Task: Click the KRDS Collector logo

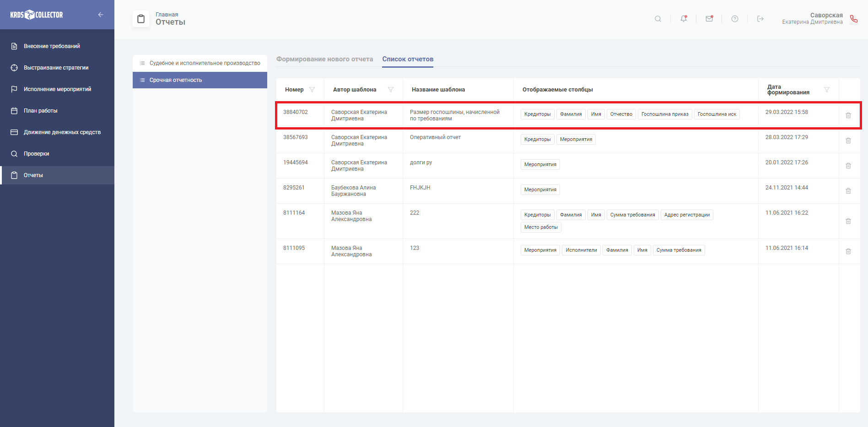Action: pos(37,15)
